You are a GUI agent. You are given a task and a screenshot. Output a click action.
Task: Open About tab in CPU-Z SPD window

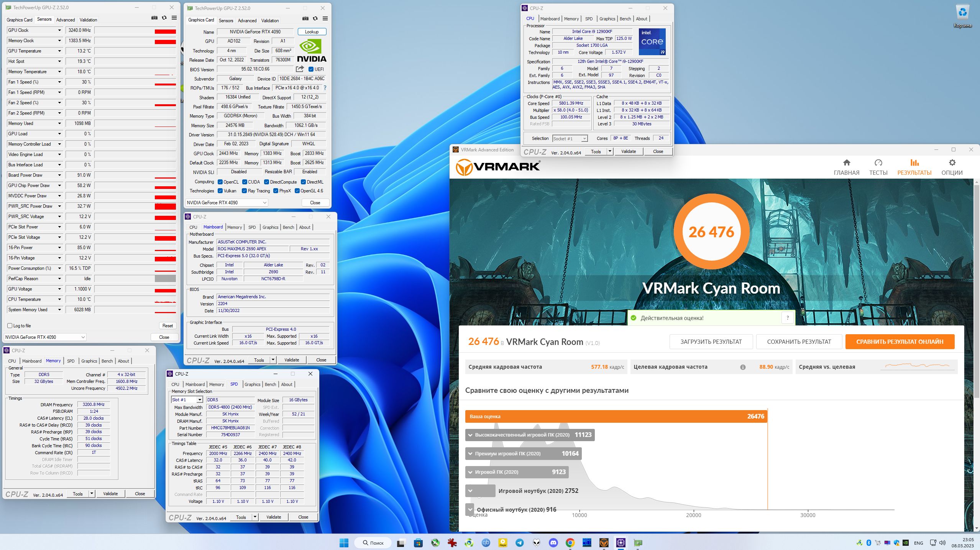[287, 384]
